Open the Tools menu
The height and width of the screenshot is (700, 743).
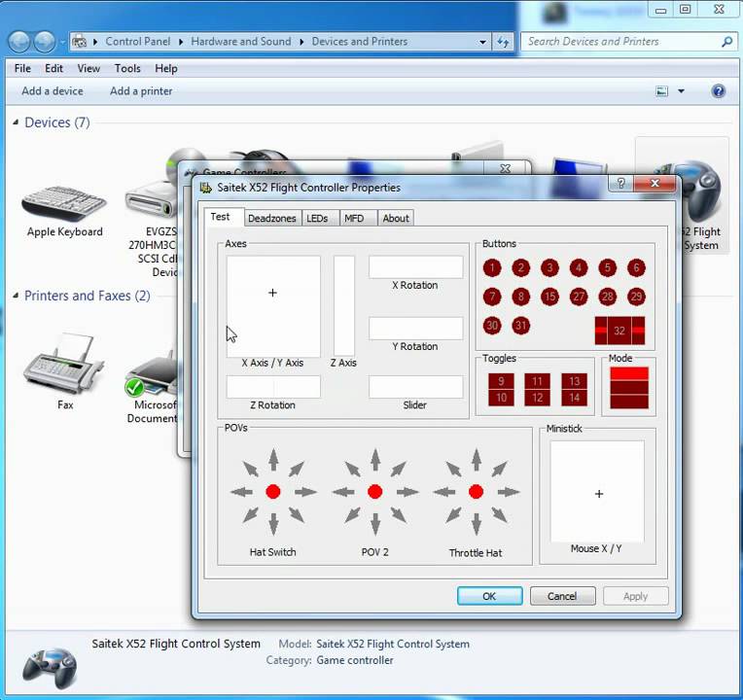pyautogui.click(x=127, y=69)
